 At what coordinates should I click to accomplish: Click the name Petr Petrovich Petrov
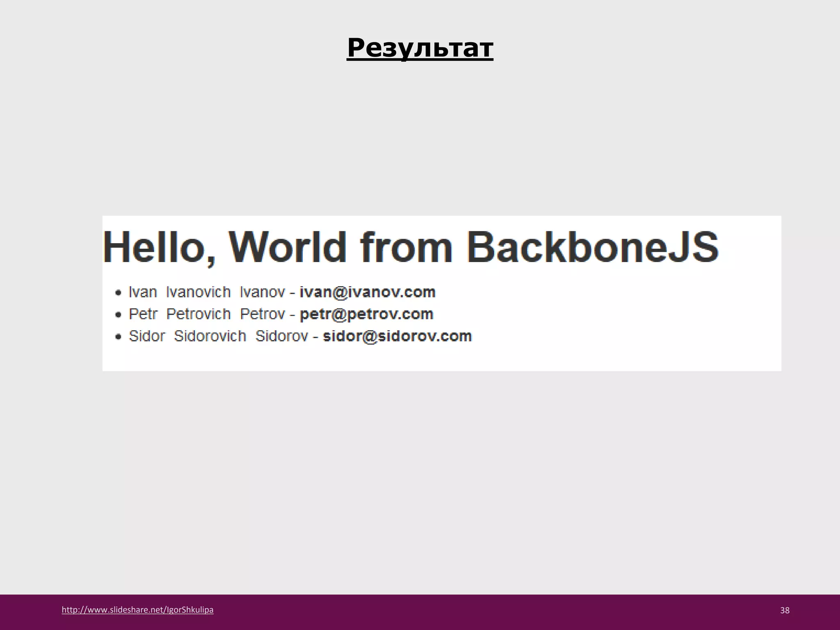point(207,314)
